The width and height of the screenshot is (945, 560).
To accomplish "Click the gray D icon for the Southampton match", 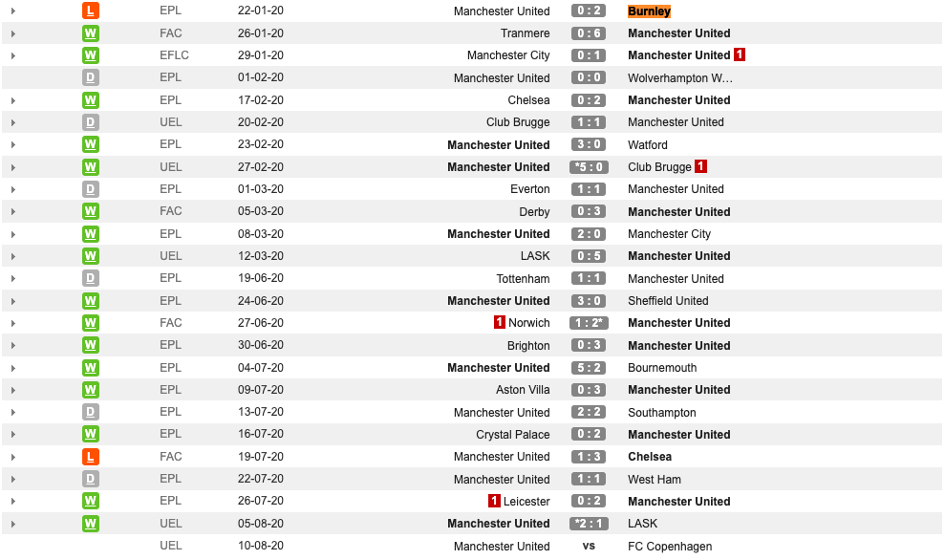I will pyautogui.click(x=91, y=412).
